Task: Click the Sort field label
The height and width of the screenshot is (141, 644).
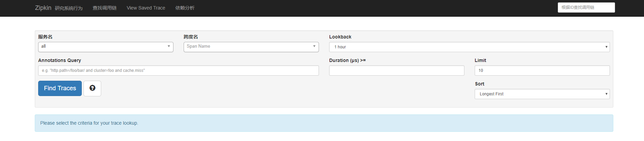Action: [x=479, y=84]
